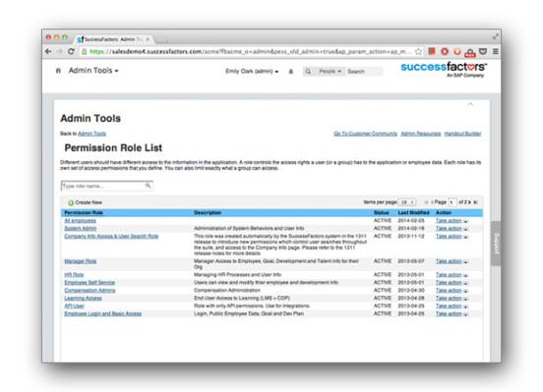Click the page number input box
The height and width of the screenshot is (392, 543).
(x=452, y=202)
